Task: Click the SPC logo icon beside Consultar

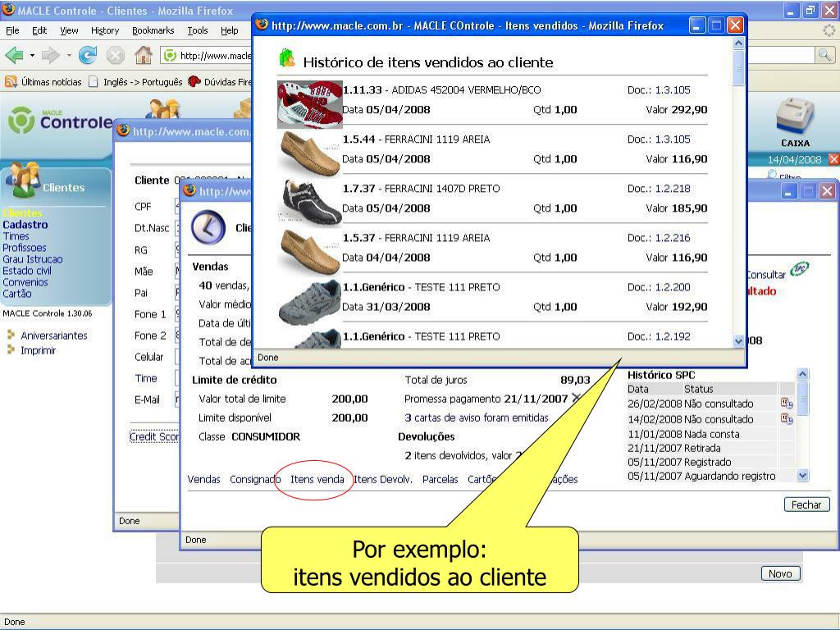Action: (x=800, y=268)
